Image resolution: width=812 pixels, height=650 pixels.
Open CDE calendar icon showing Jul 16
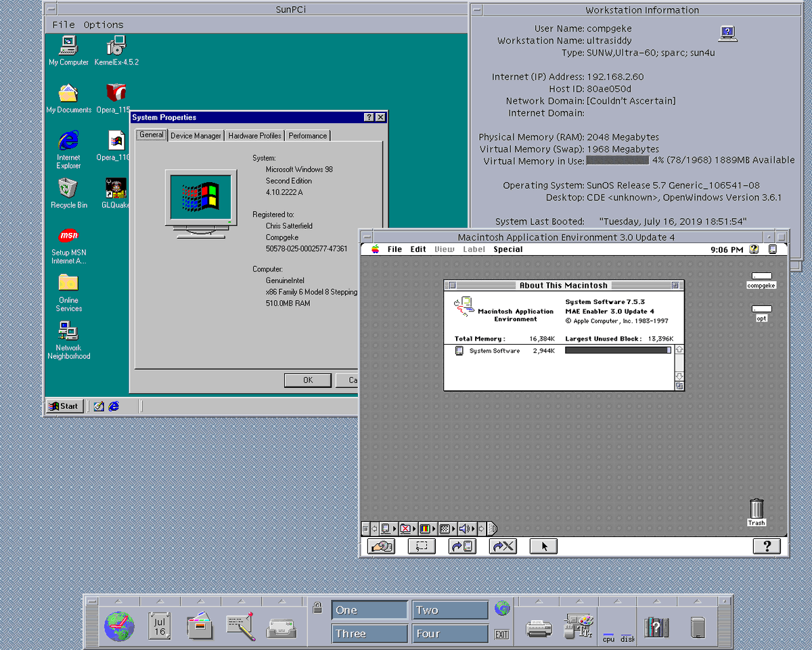(160, 626)
